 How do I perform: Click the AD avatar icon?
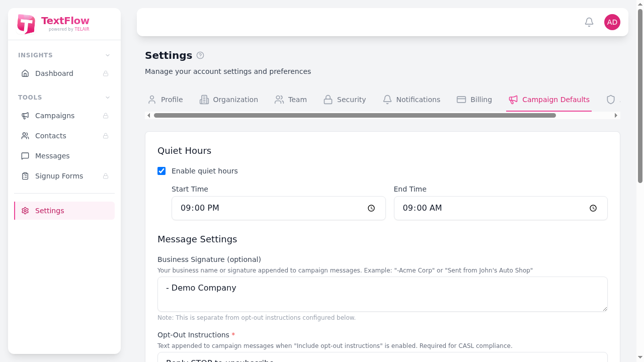point(612,22)
